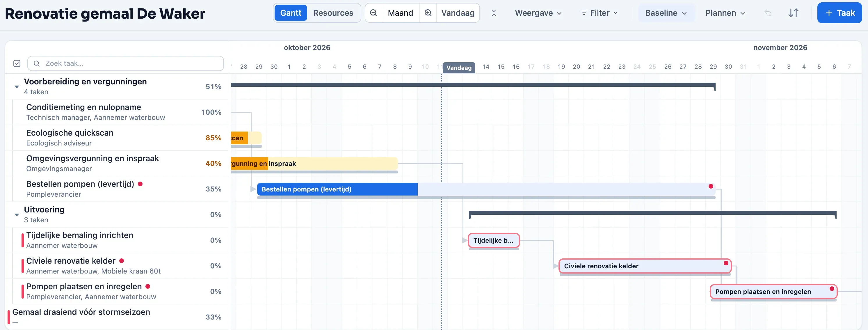868x330 pixels.
Task: Select Omgevingsvergunning en inspraak task row
Action: (117, 164)
